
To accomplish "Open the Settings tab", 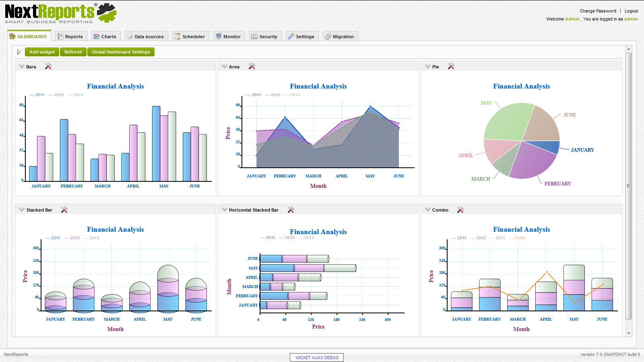I will click(x=301, y=36).
